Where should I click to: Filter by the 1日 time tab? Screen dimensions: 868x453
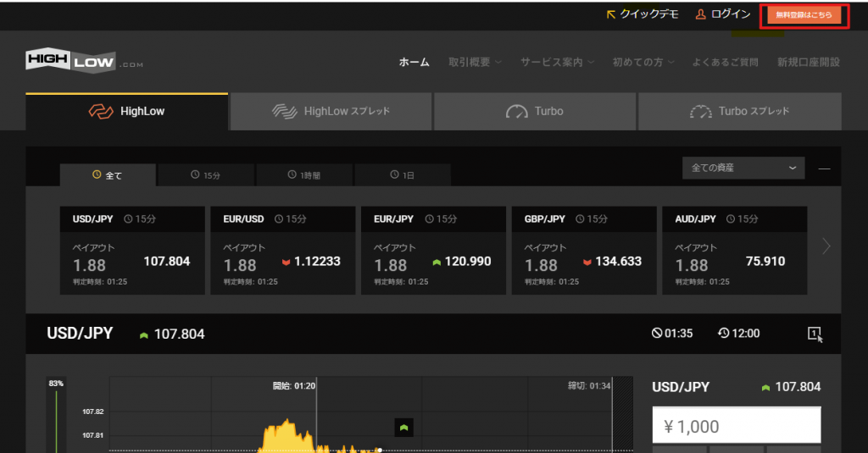click(x=403, y=174)
